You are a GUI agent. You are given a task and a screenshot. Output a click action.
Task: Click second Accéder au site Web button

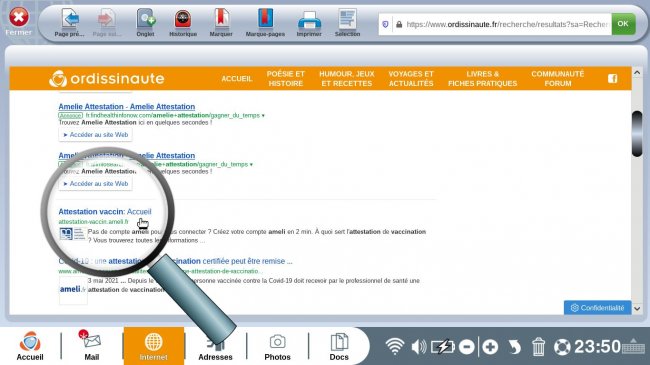[95, 184]
